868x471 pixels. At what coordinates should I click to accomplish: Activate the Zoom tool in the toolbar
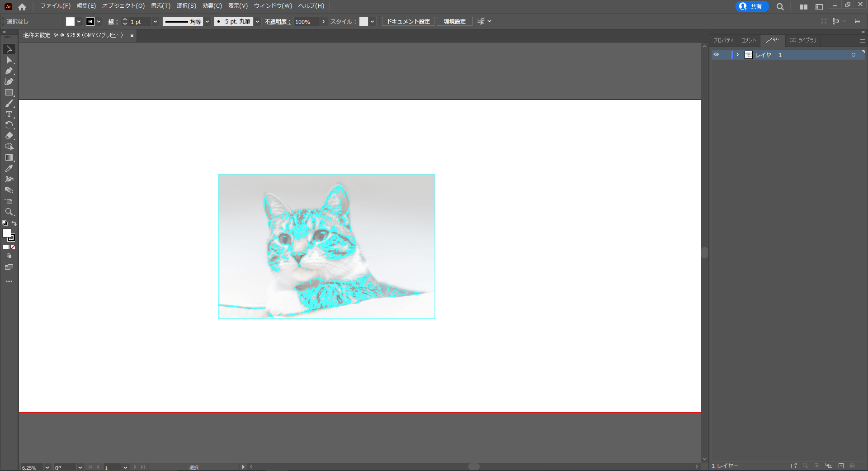9,212
